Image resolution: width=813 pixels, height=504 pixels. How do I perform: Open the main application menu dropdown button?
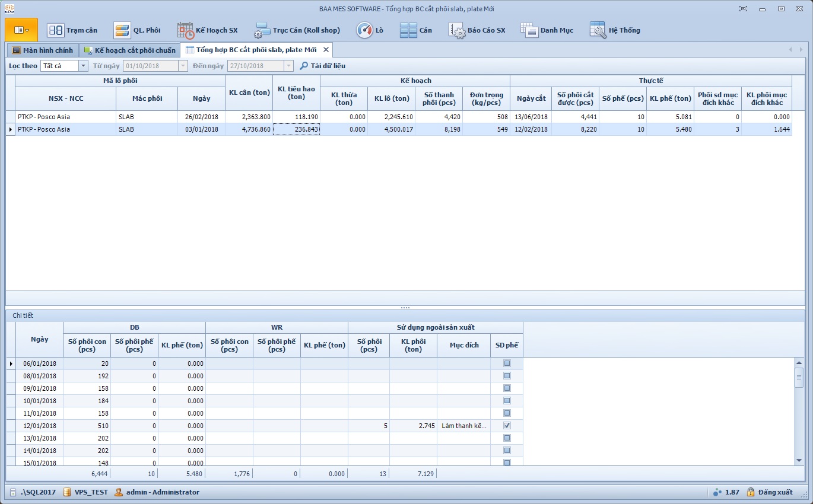click(x=21, y=30)
